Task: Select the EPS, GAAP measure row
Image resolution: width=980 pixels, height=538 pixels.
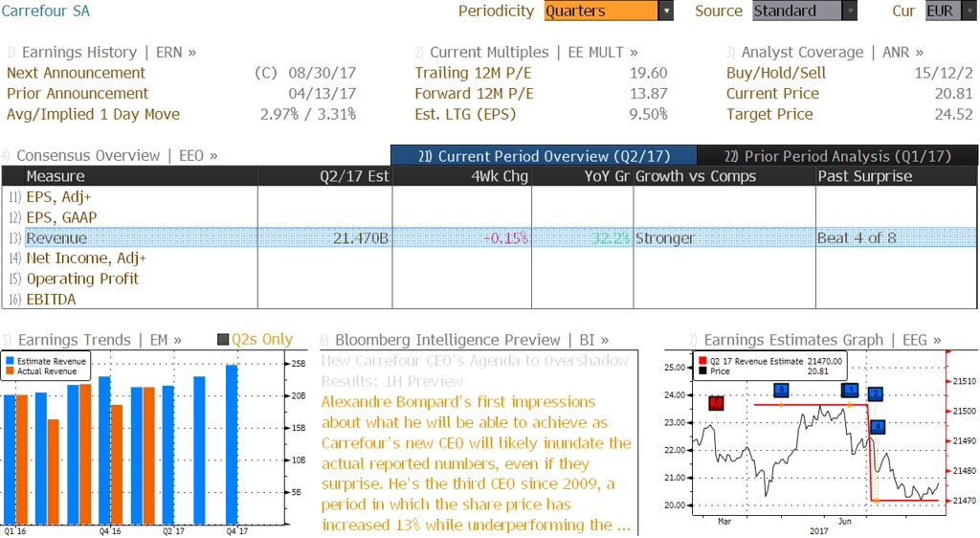Action: [x=489, y=217]
